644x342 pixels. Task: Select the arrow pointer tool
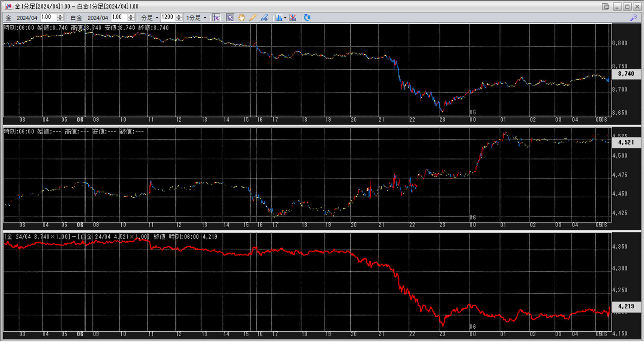(230, 18)
